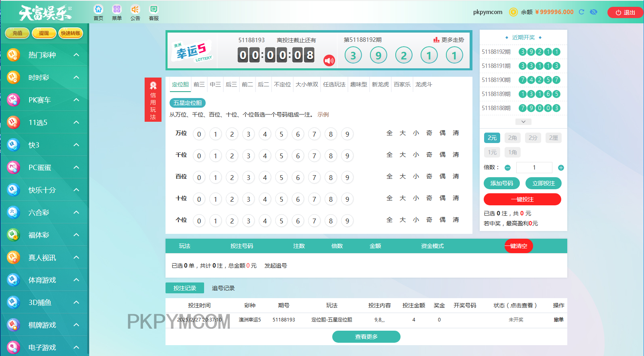Collapse the 真人视讯 chevron
Image resolution: width=644 pixels, height=356 pixels.
click(76, 257)
